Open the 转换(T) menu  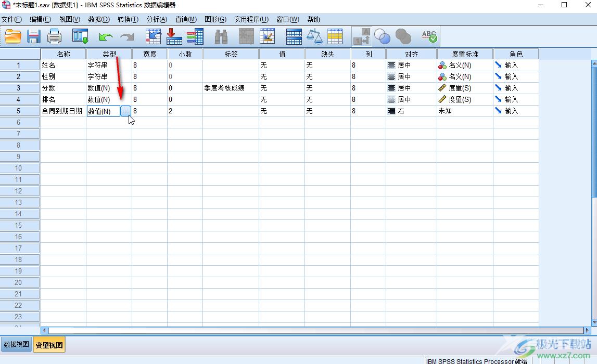pyautogui.click(x=128, y=19)
